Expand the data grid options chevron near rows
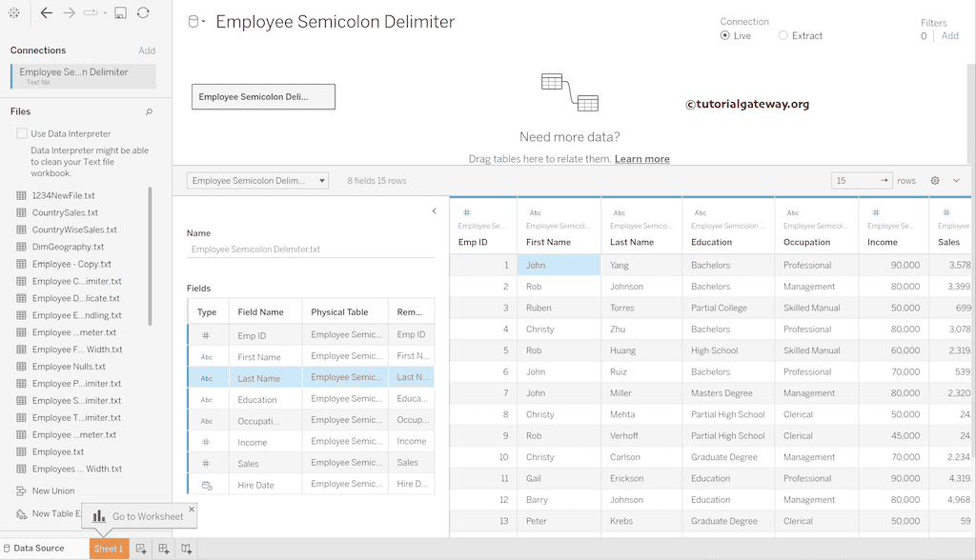 [956, 180]
